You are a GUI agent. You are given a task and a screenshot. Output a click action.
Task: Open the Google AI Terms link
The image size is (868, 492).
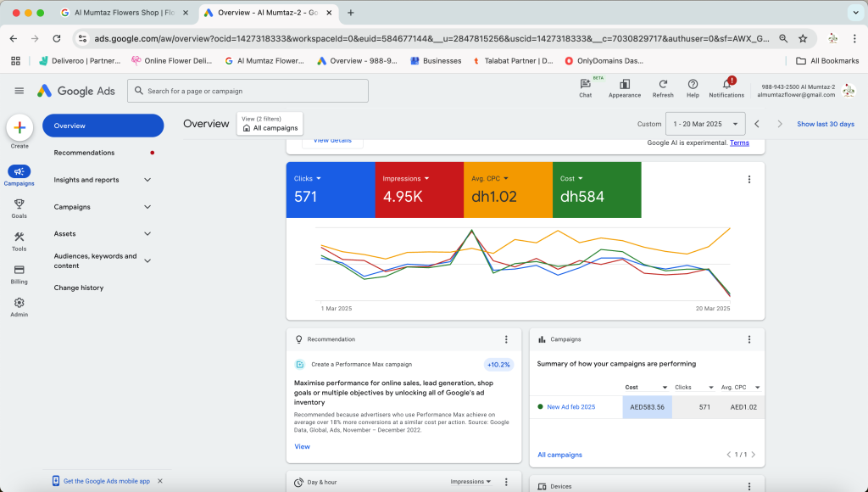pos(739,143)
